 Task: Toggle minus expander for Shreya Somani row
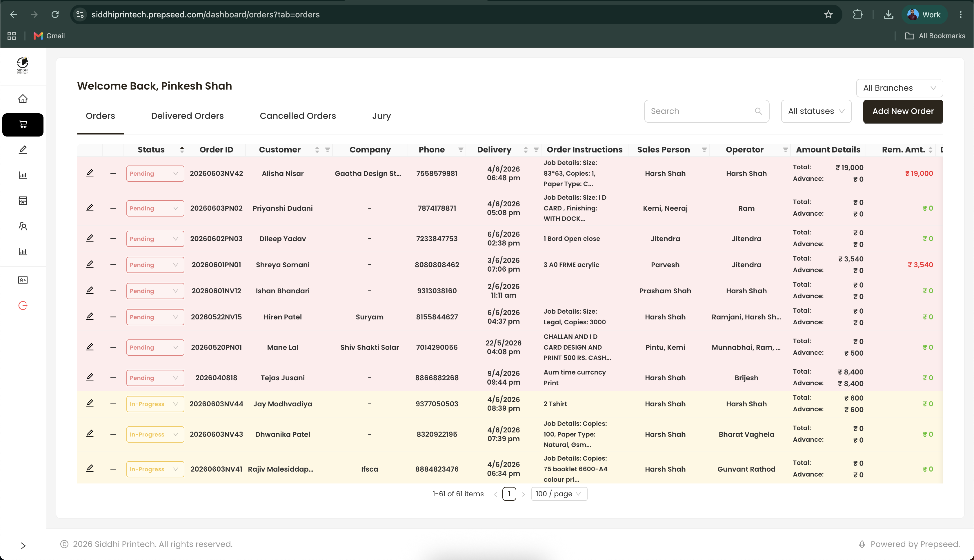[113, 265]
